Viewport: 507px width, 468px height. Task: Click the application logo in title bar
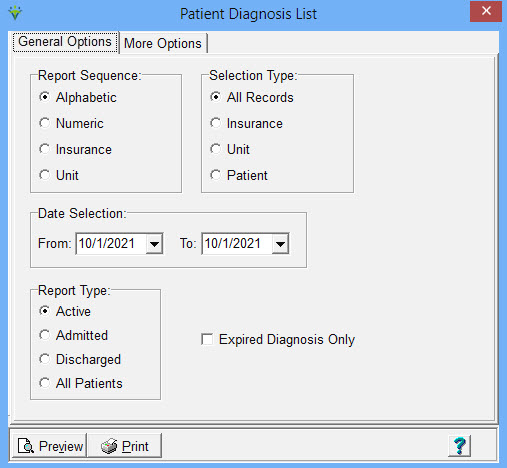[x=15, y=13]
